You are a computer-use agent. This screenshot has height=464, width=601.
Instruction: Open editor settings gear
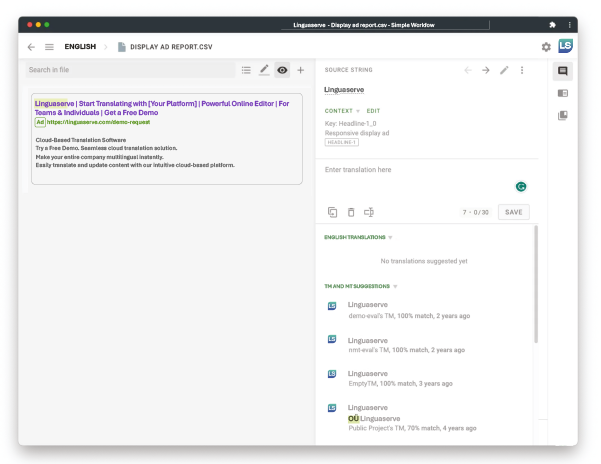(546, 47)
